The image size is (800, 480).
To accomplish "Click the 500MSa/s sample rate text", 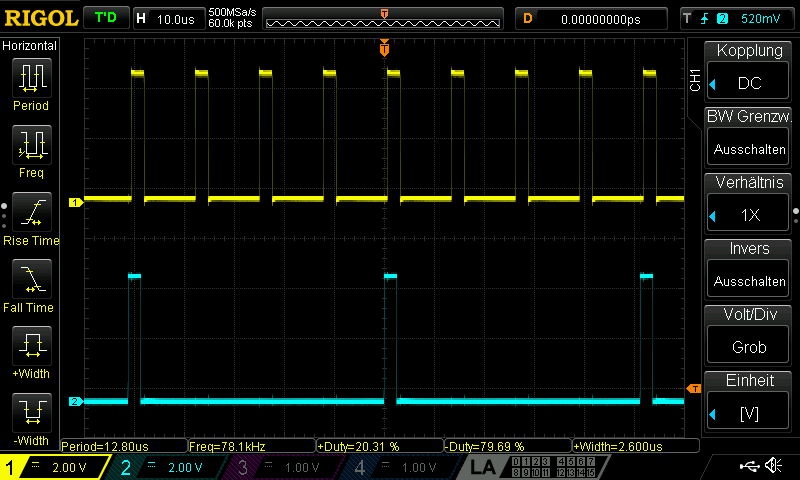I will click(232, 12).
